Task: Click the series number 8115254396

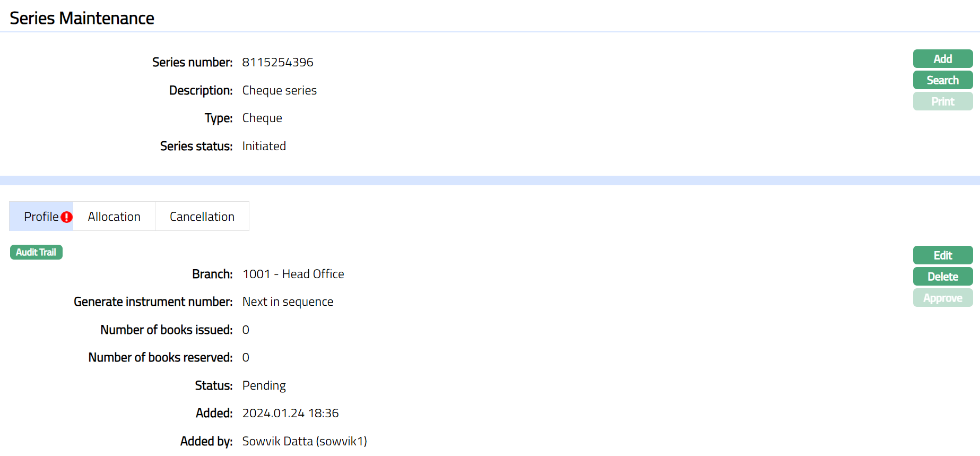Action: [x=277, y=63]
